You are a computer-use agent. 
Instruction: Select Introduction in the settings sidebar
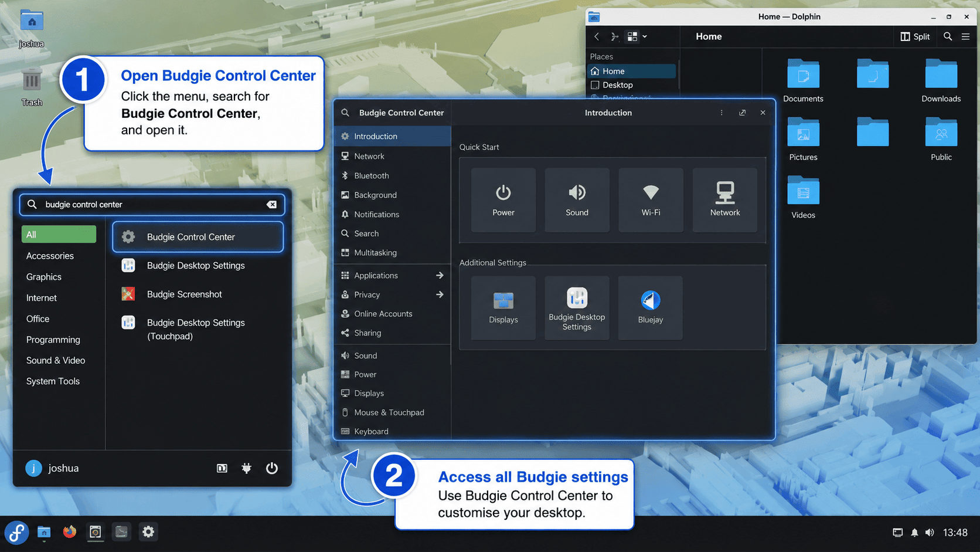tap(393, 136)
